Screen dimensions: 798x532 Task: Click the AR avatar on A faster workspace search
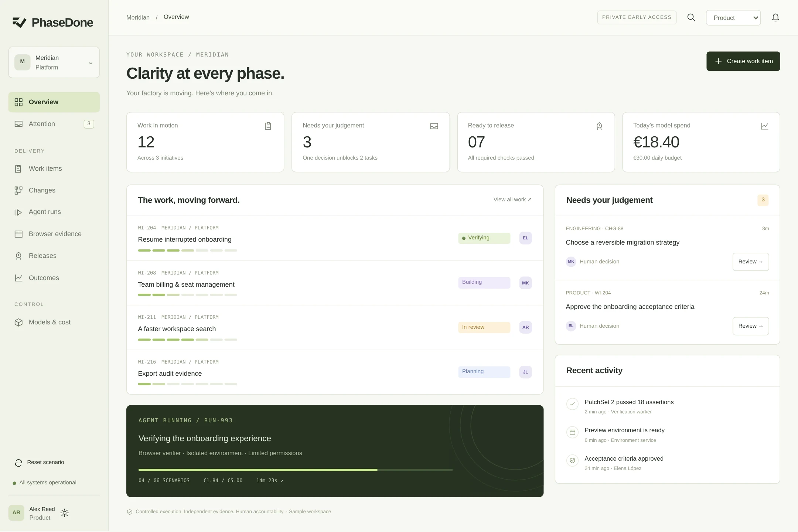[525, 327]
